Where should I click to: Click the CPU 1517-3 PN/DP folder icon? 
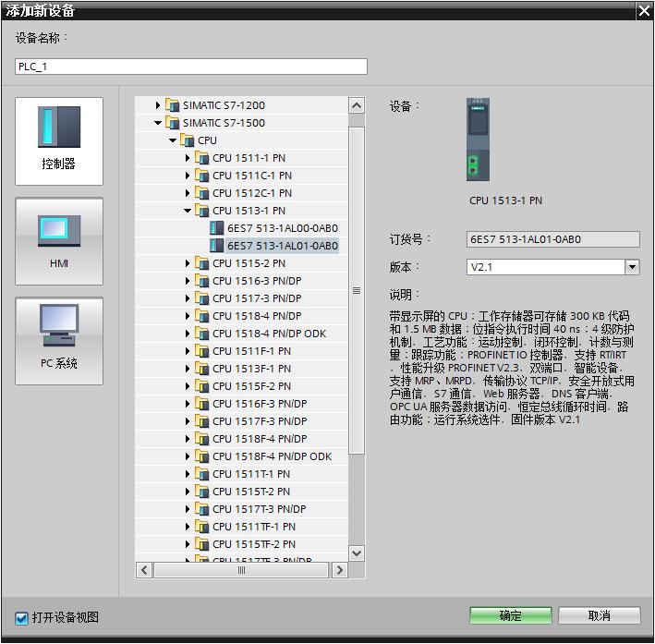(x=202, y=298)
